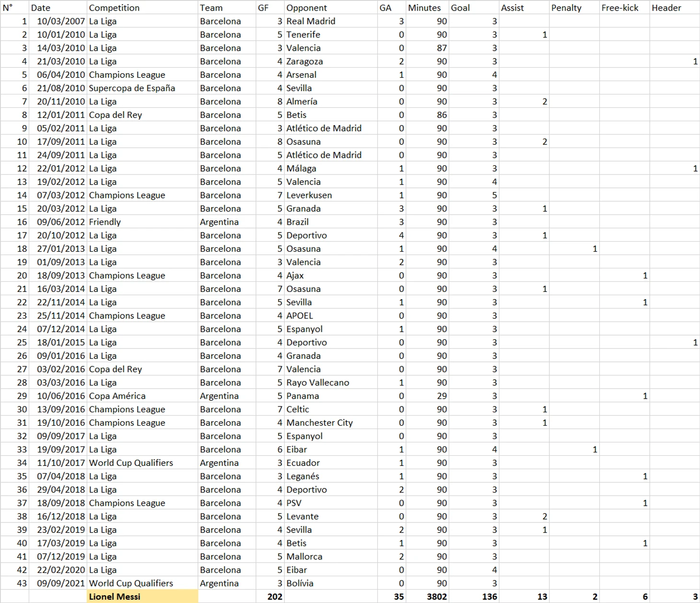Click the 'Arsenal' opponent cell

coord(331,75)
